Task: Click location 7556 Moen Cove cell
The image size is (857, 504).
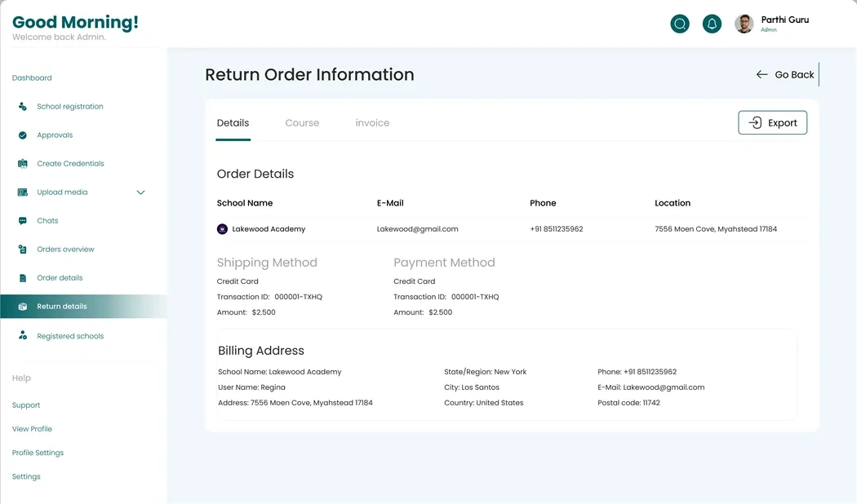Action: tap(716, 229)
